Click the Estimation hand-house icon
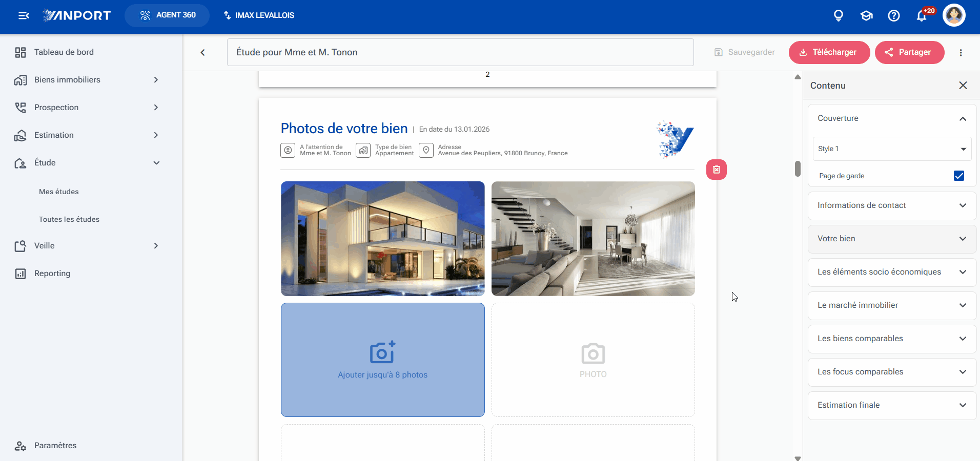The image size is (980, 461). [21, 135]
